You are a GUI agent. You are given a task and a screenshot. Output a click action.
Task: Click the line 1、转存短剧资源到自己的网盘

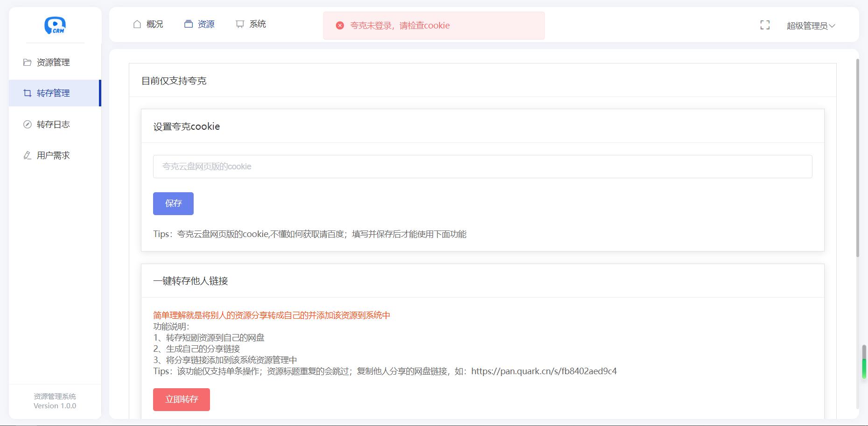[x=209, y=338]
